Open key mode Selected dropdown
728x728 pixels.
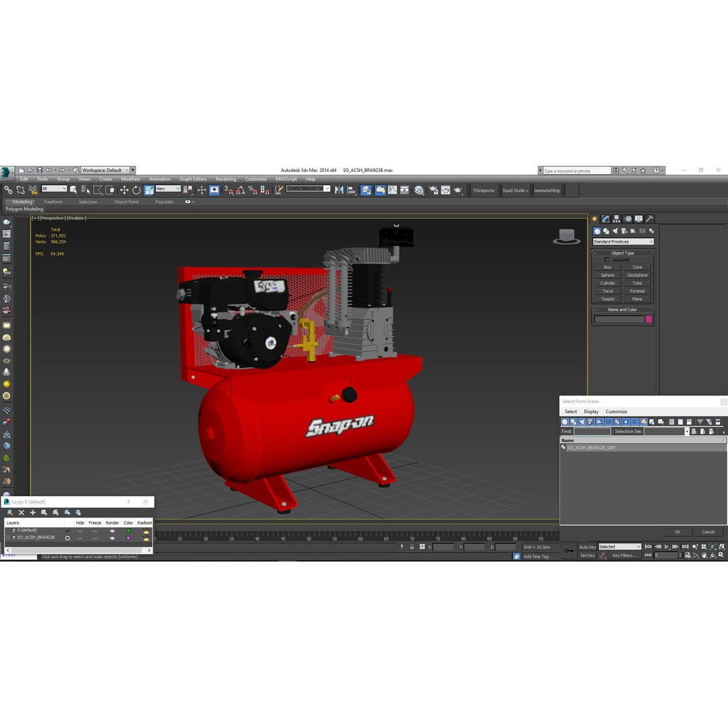click(x=620, y=547)
